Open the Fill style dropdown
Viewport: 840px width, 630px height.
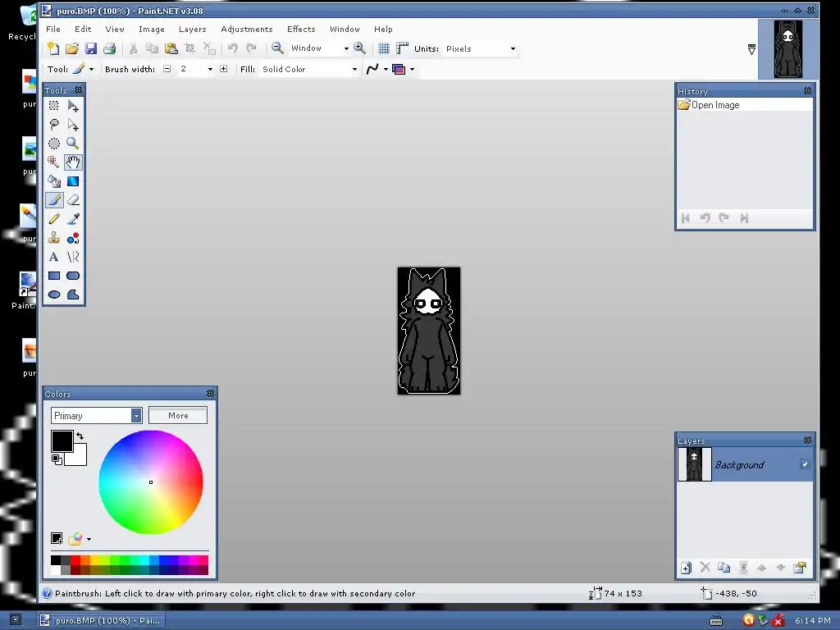tap(354, 69)
